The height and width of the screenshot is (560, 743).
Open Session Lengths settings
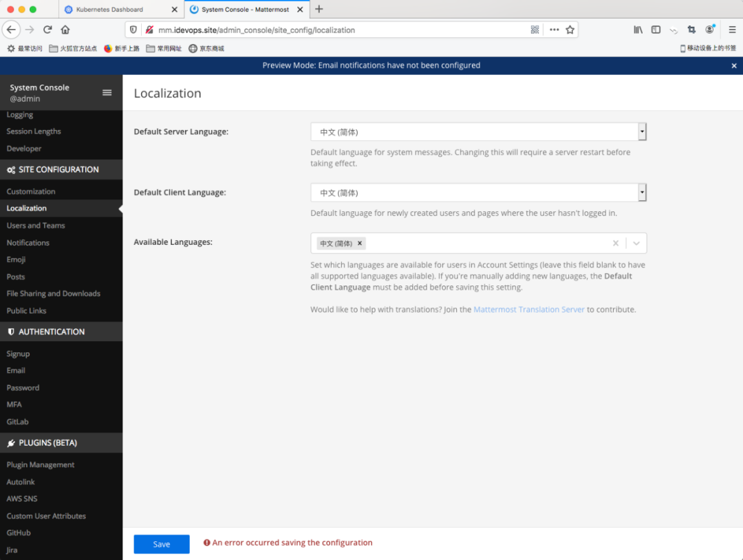click(34, 131)
